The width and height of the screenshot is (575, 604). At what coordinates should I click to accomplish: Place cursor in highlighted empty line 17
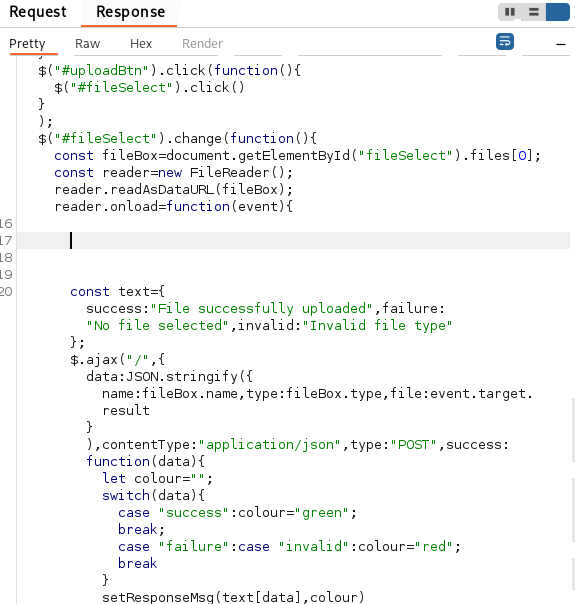(x=293, y=240)
